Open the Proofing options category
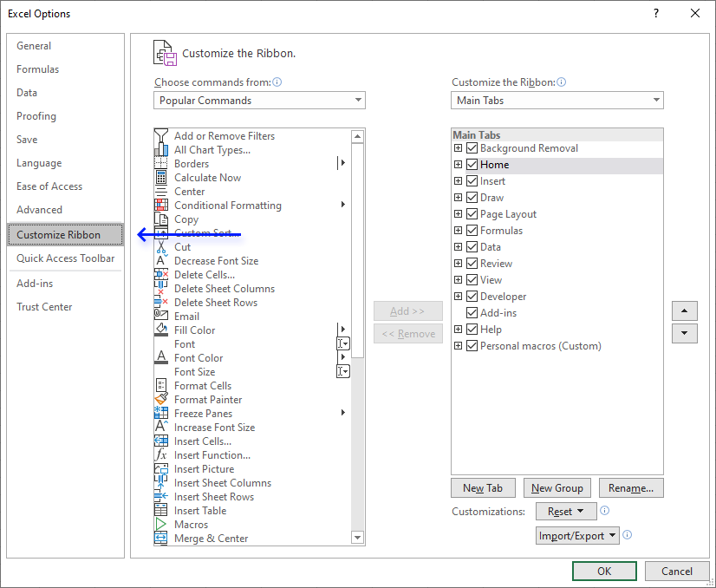716x588 pixels. point(65,116)
